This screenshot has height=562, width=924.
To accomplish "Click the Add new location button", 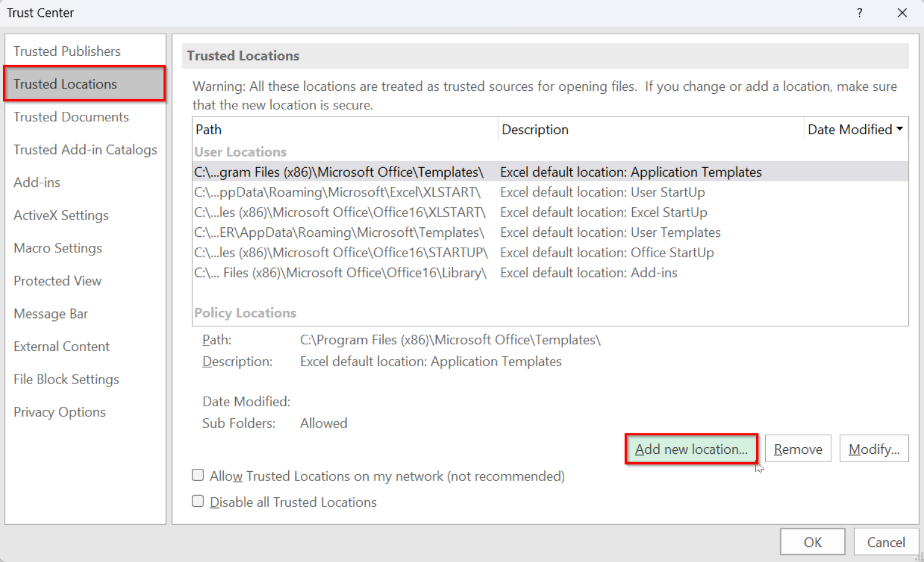I will click(691, 448).
